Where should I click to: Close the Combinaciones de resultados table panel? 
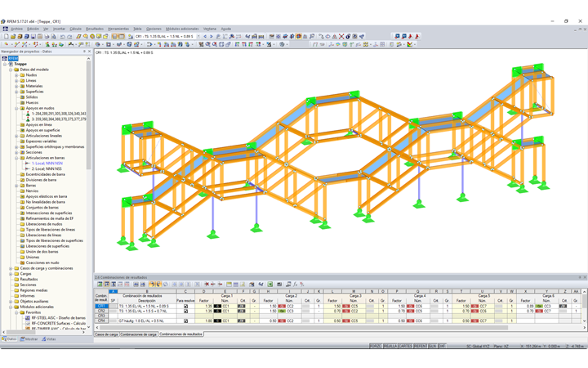point(585,277)
